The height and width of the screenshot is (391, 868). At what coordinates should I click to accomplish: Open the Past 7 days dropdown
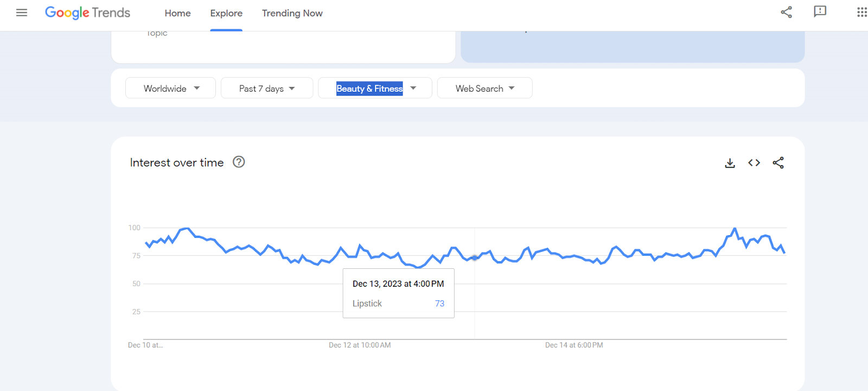pyautogui.click(x=267, y=88)
